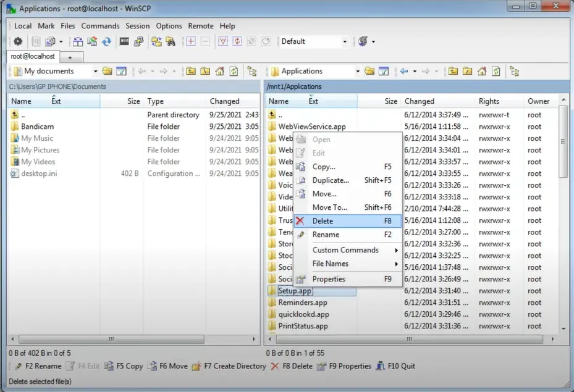Click remote panel vertical scrollbar thumb
This screenshot has height=392, width=574.
click(563, 141)
